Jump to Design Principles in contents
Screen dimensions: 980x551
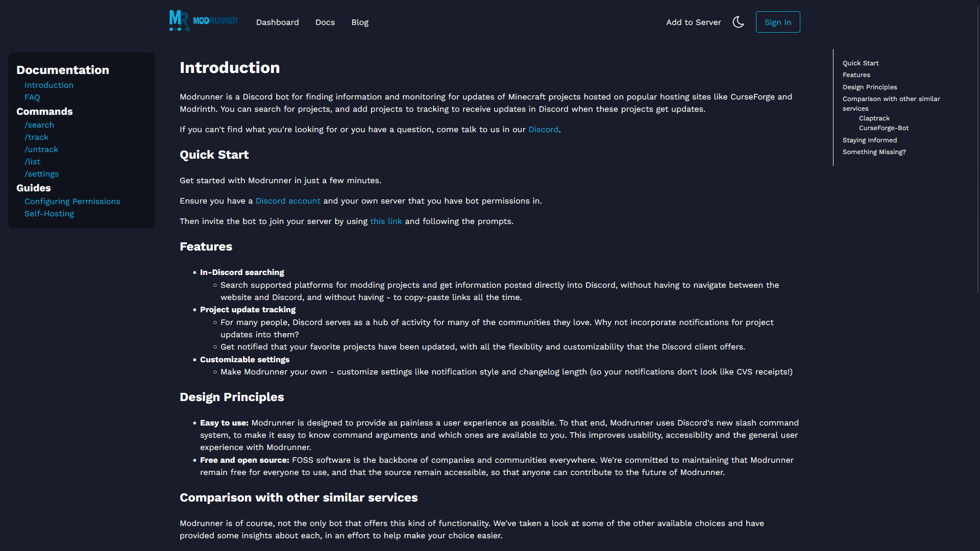[869, 87]
